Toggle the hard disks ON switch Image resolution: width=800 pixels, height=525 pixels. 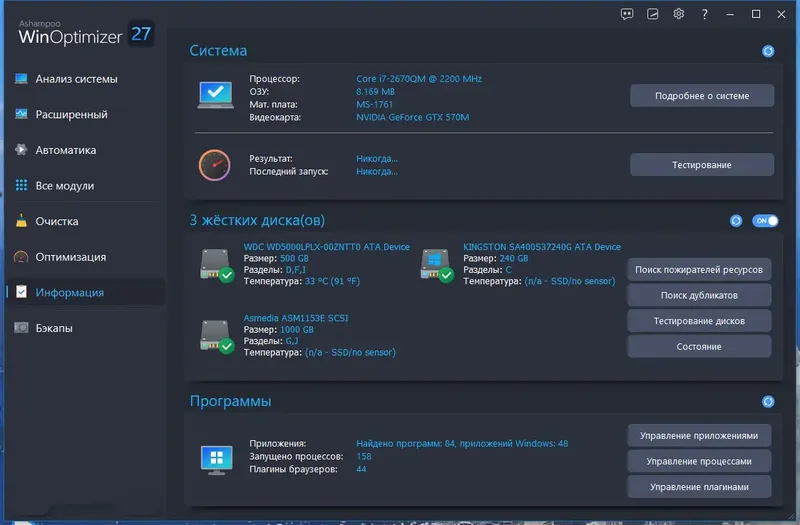coord(765,221)
